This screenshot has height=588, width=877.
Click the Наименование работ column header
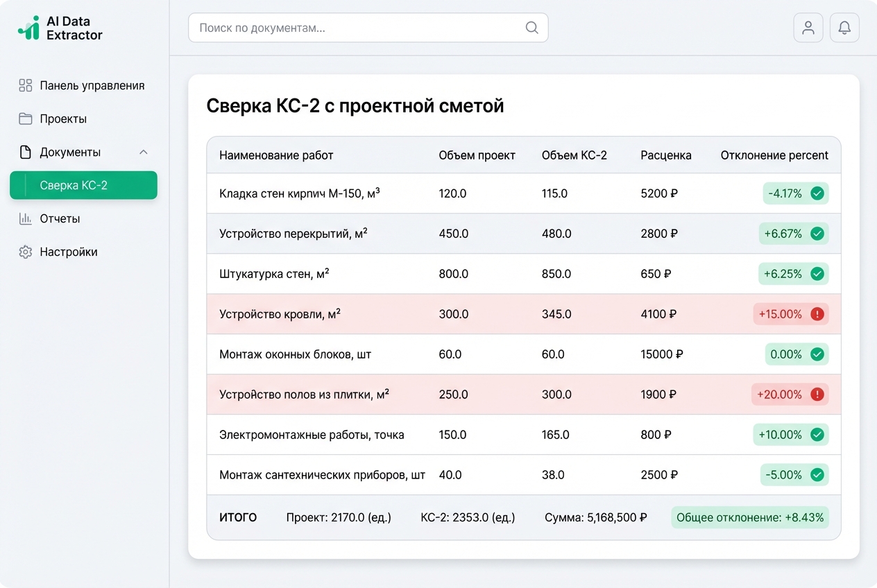pos(276,155)
